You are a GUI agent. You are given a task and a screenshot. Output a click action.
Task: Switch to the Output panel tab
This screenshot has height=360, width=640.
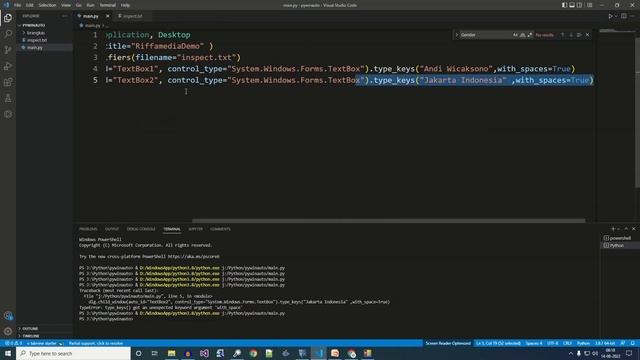pos(111,229)
